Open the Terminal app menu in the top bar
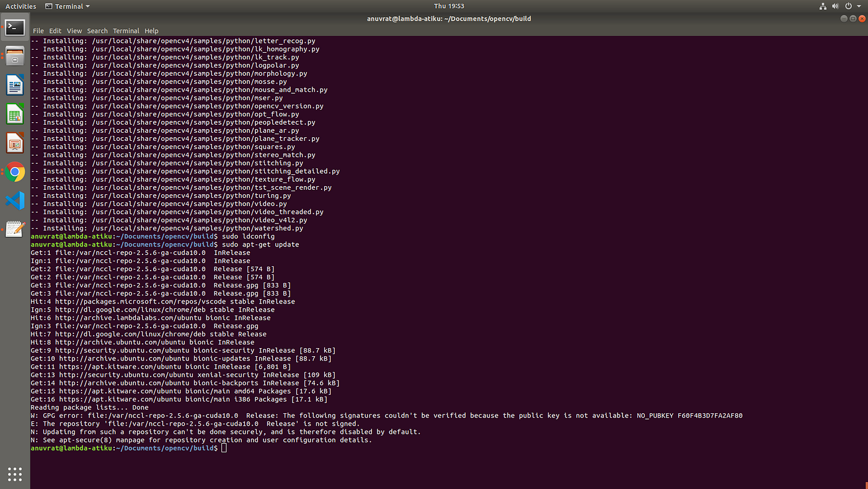This screenshot has width=868, height=489. coord(67,6)
